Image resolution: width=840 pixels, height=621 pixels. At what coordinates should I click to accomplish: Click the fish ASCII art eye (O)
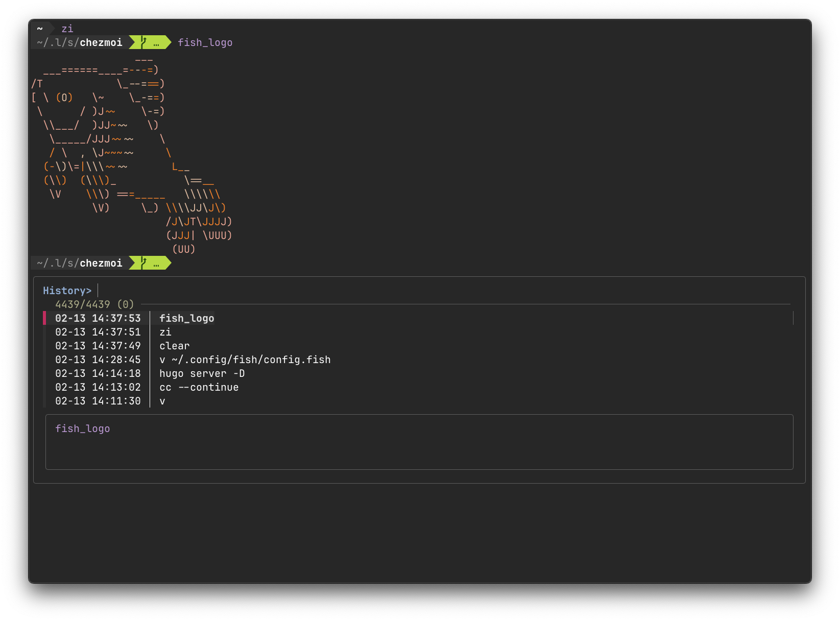tap(64, 98)
